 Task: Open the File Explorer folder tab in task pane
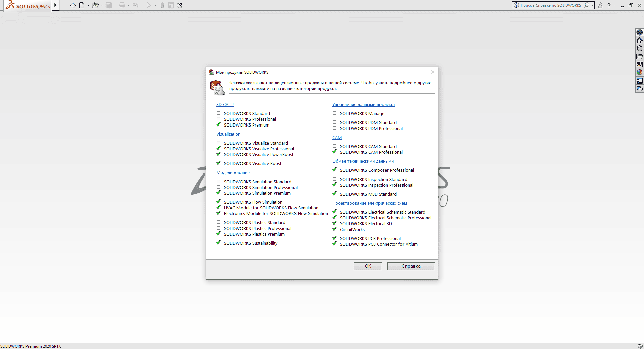pyautogui.click(x=640, y=56)
